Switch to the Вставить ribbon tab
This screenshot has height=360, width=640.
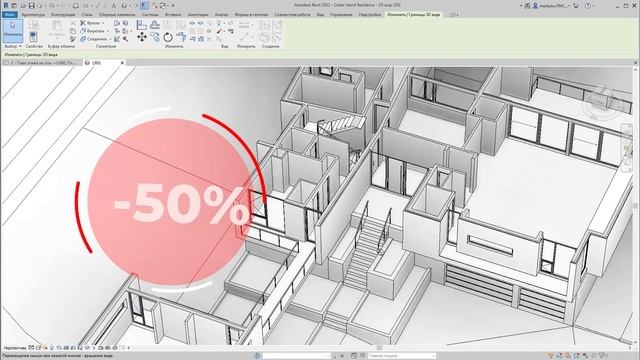pyautogui.click(x=173, y=15)
